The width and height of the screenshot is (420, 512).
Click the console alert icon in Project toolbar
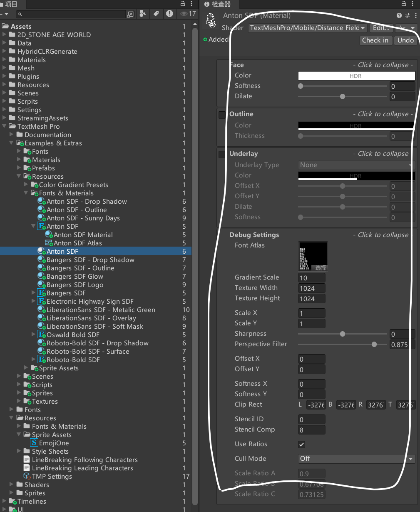pyautogui.click(x=170, y=14)
